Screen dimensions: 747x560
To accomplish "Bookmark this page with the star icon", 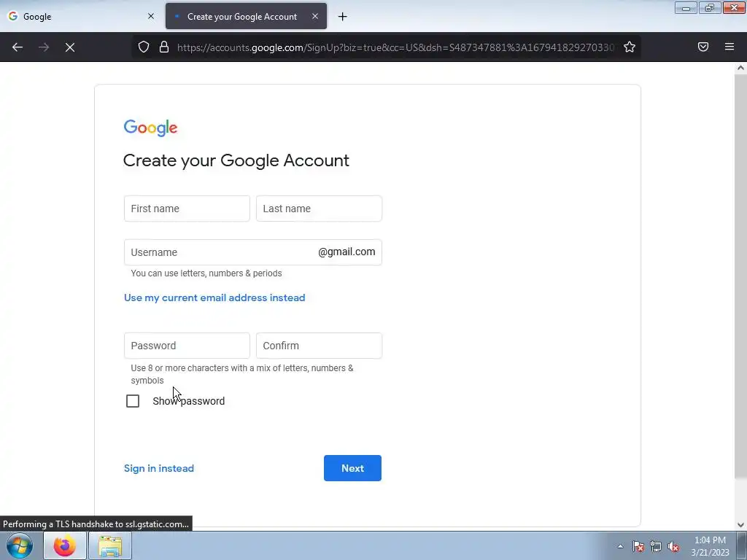I will pyautogui.click(x=630, y=47).
